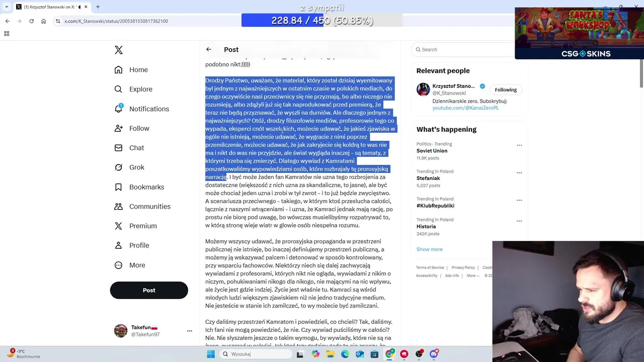Open Privacy Policy footer link

pos(463,267)
